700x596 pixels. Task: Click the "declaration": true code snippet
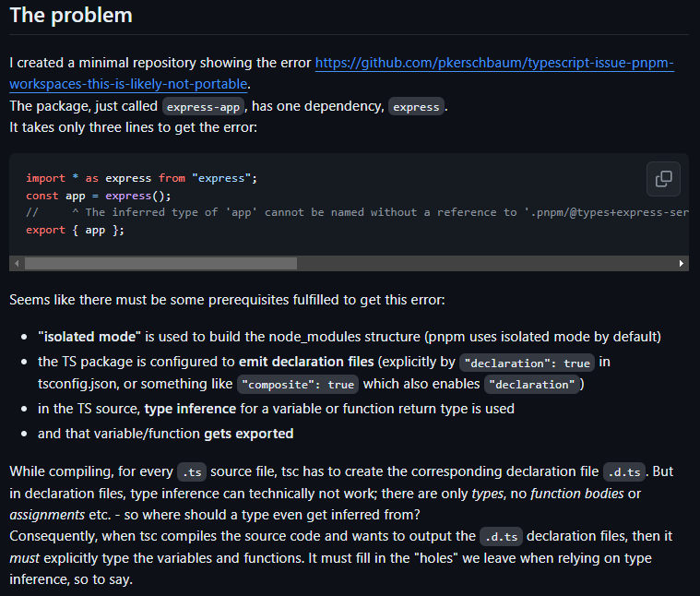pyautogui.click(x=528, y=363)
